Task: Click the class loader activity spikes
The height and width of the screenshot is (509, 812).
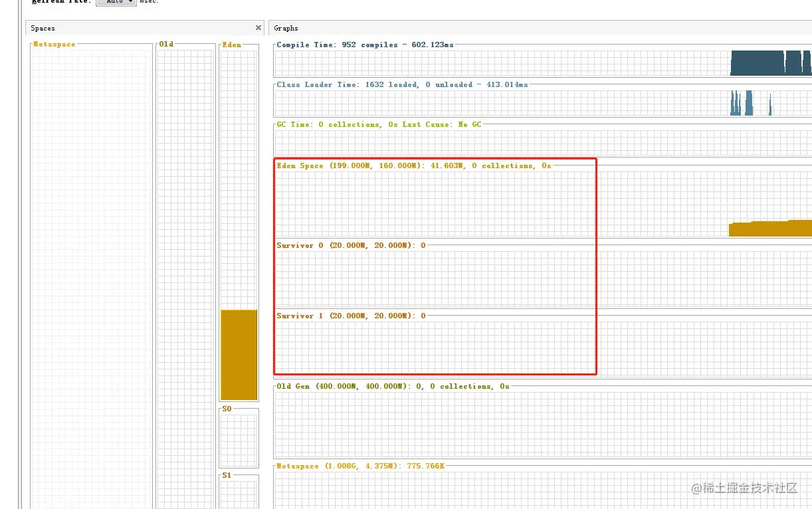Action: point(751,103)
